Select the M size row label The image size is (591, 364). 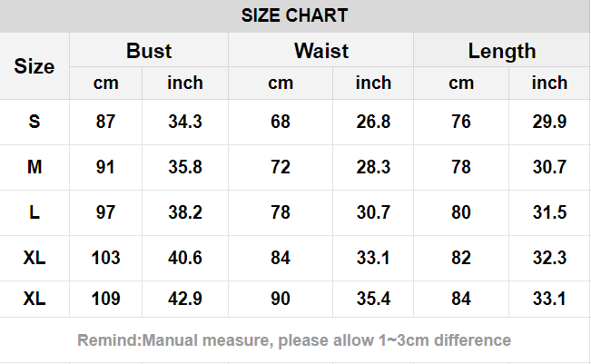pyautogui.click(x=34, y=167)
